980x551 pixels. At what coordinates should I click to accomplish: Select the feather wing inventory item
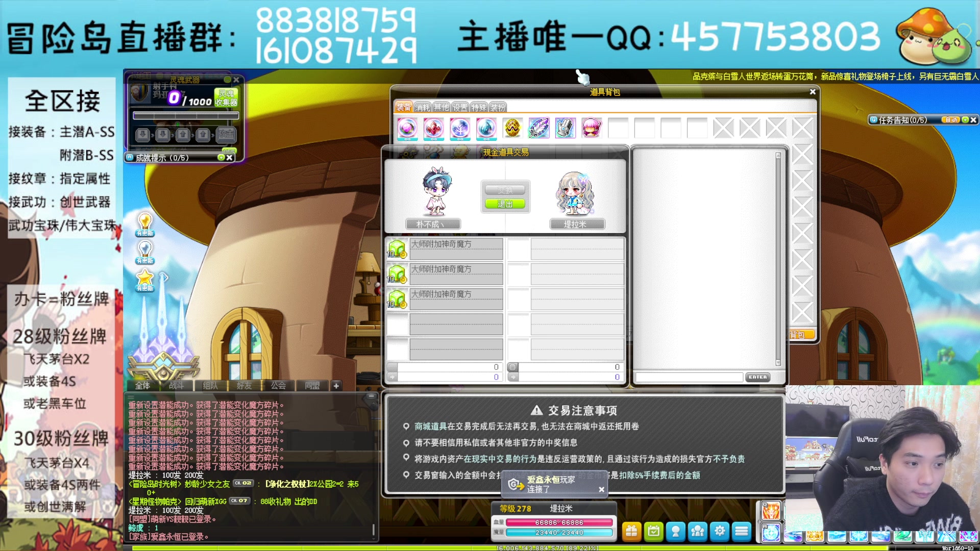[538, 128]
